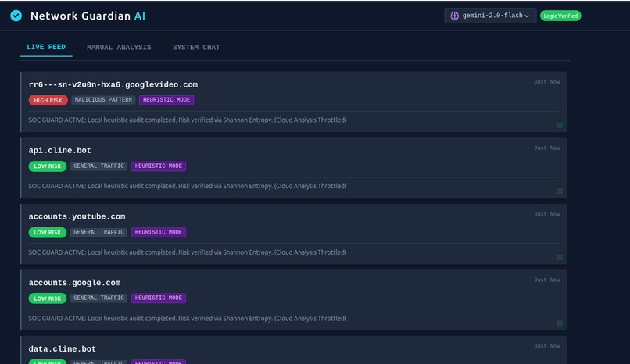Click Heuristic Mode tag on api.cline.bot
Viewport: 630px width, 364px height.
tap(159, 166)
